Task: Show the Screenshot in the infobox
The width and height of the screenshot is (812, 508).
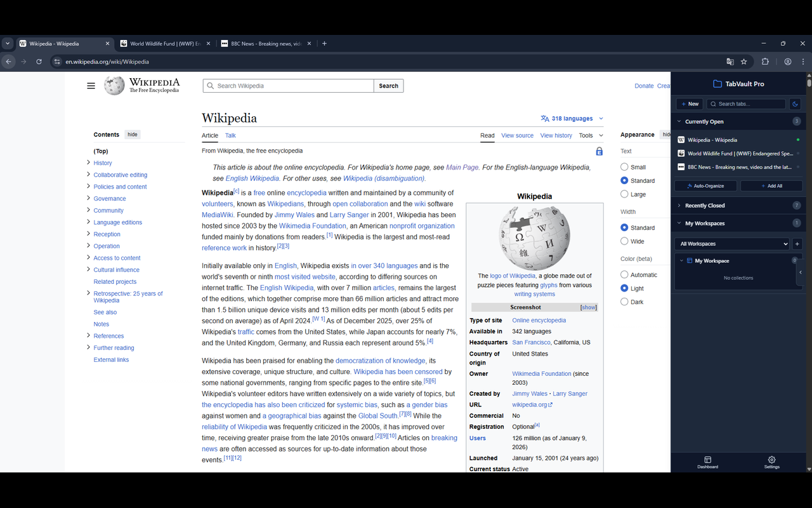Action: pyautogui.click(x=588, y=307)
